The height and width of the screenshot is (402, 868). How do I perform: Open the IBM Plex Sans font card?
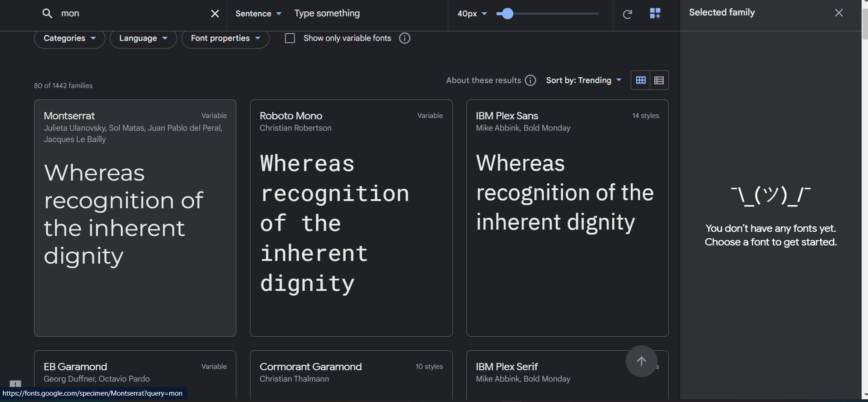click(x=567, y=218)
